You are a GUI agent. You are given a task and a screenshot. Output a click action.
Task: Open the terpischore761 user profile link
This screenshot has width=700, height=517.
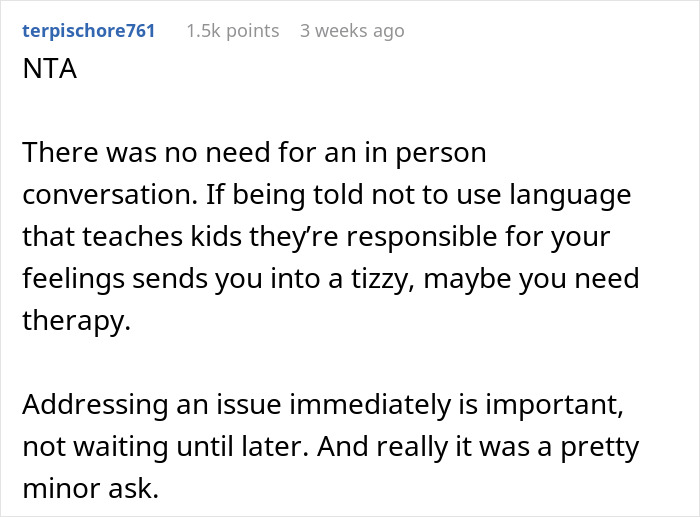tap(87, 30)
